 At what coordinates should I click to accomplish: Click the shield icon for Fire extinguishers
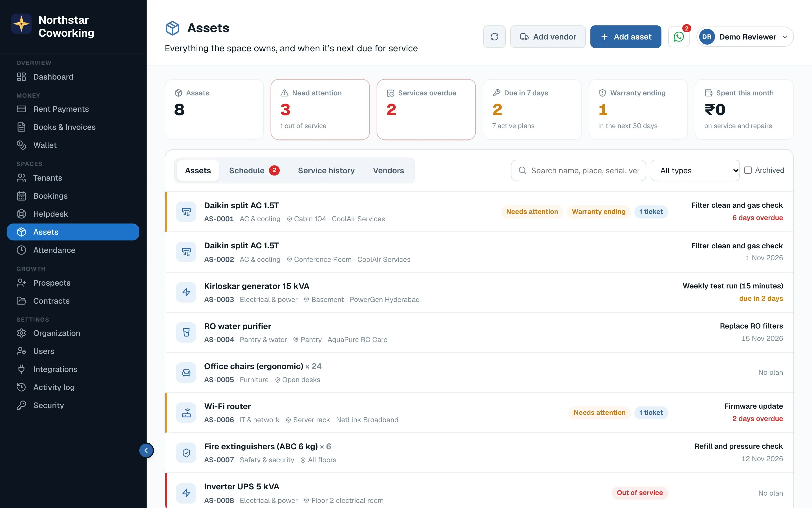(186, 453)
